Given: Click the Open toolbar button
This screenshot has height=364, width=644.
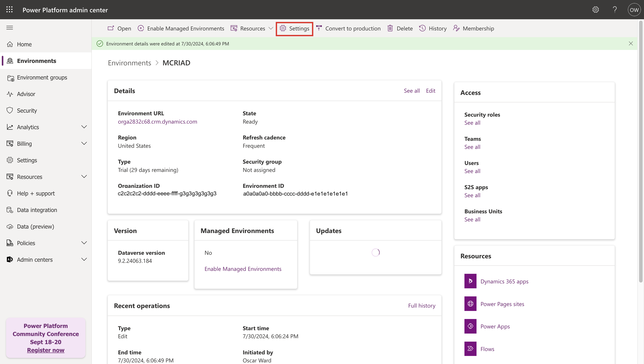Looking at the screenshot, I should point(119,28).
